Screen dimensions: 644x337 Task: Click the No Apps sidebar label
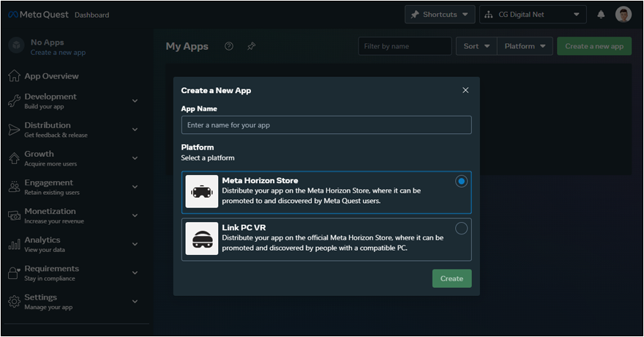tap(48, 42)
